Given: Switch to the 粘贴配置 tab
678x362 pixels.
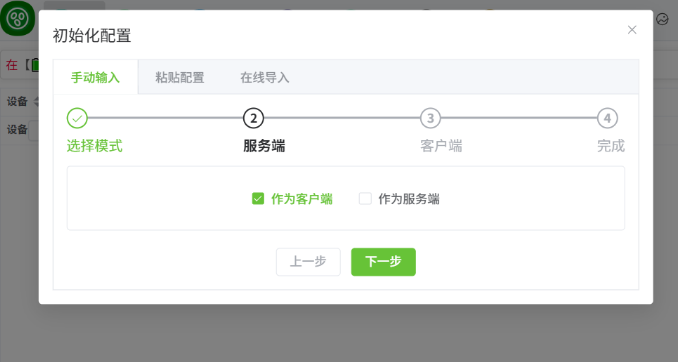Looking at the screenshot, I should pos(179,77).
